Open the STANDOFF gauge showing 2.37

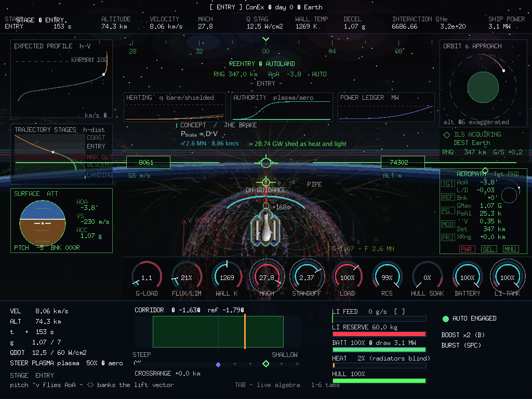click(x=307, y=276)
